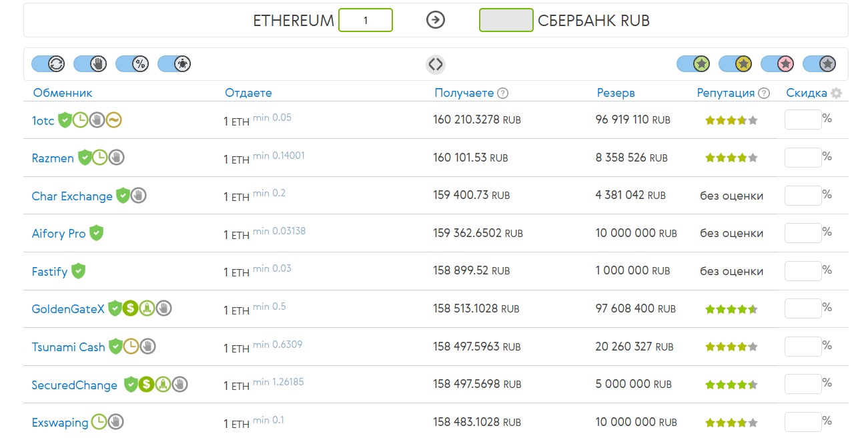Sort by the Получаете column header
Image resolution: width=868 pixels, height=440 pixels.
464,93
